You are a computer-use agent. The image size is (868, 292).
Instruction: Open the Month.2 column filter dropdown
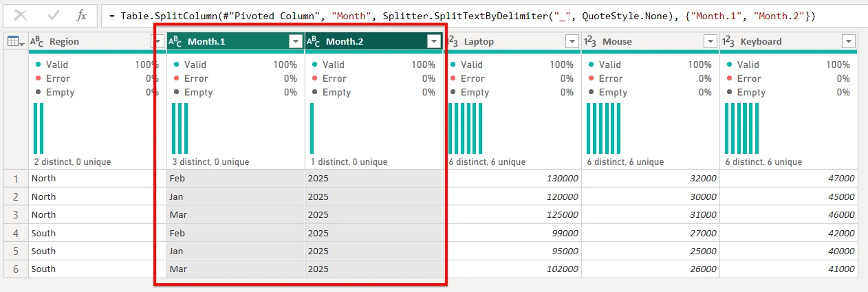(433, 42)
